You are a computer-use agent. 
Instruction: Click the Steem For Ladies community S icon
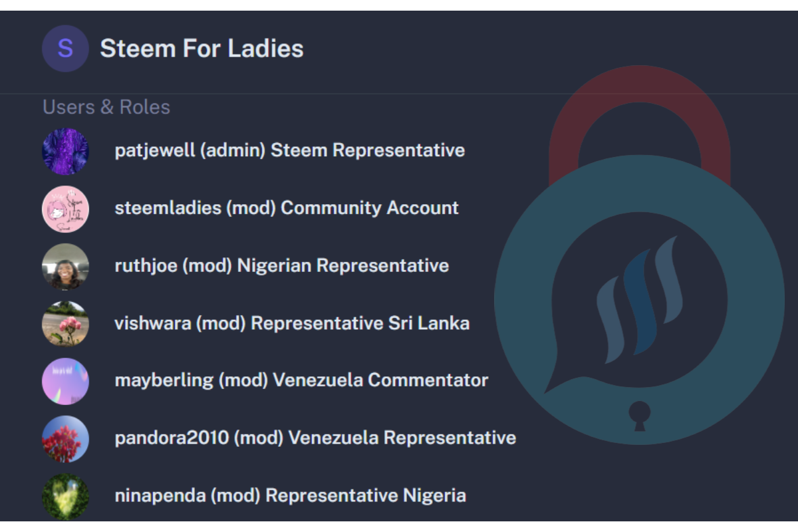(65, 49)
